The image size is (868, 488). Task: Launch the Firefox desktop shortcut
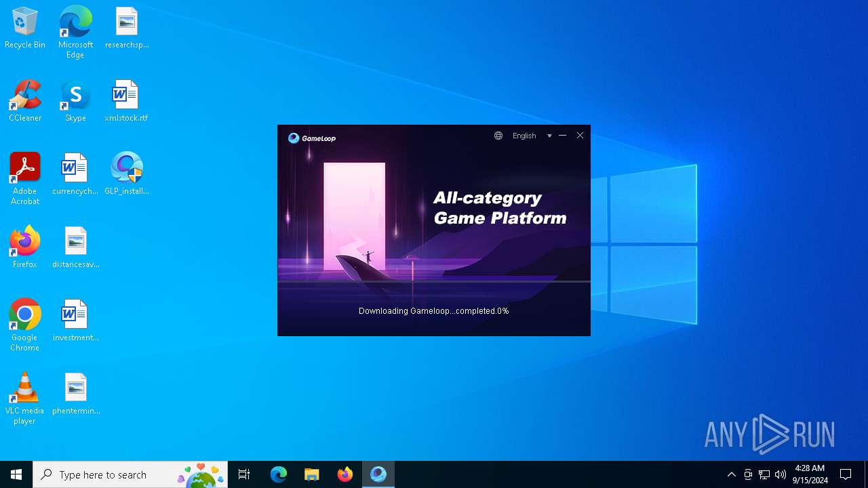tap(25, 248)
